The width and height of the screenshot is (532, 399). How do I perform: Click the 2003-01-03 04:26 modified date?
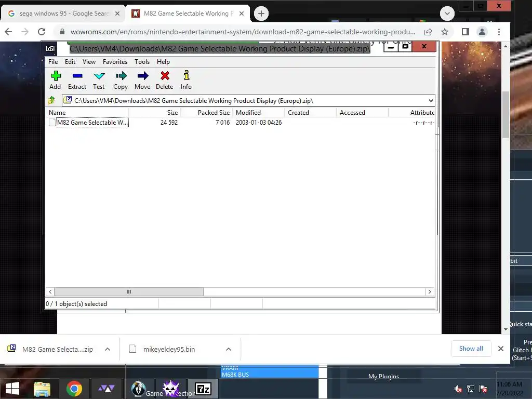[259, 123]
